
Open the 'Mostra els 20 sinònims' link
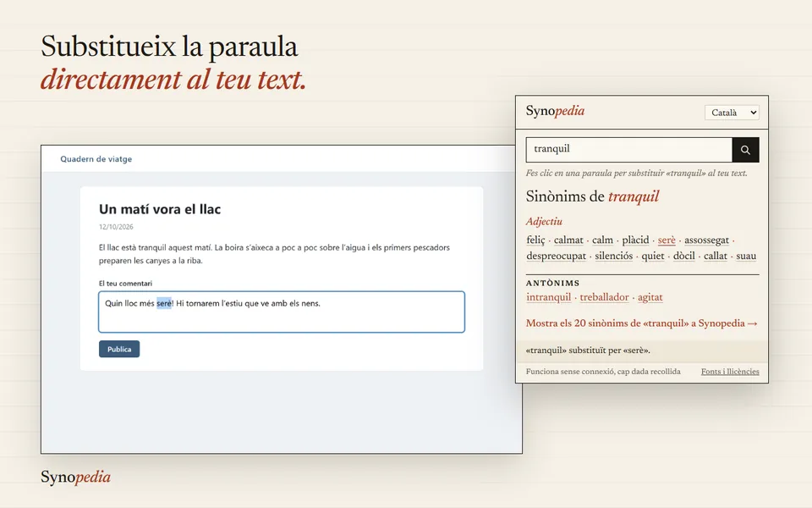click(x=642, y=323)
